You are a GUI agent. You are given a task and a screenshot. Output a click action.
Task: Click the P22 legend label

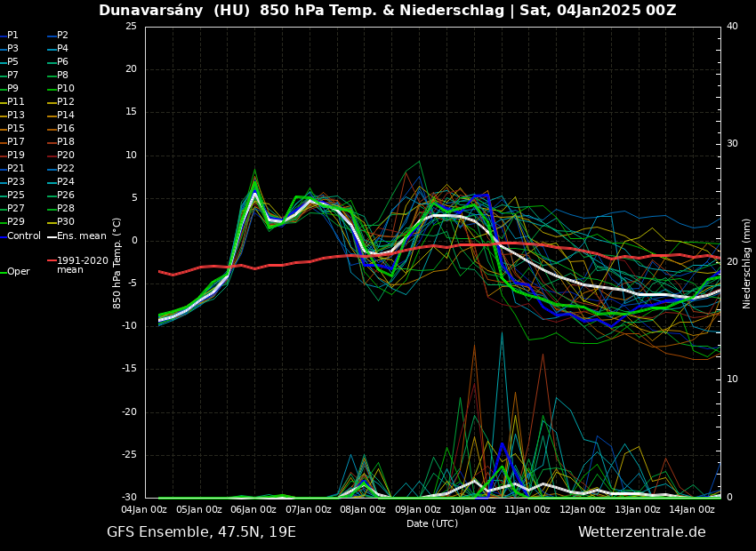pyautogui.click(x=66, y=169)
